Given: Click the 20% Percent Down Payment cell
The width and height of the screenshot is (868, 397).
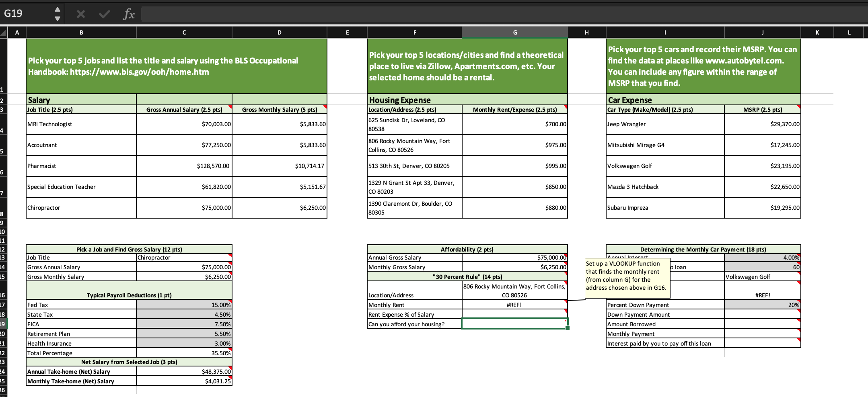Looking at the screenshot, I should 763,305.
